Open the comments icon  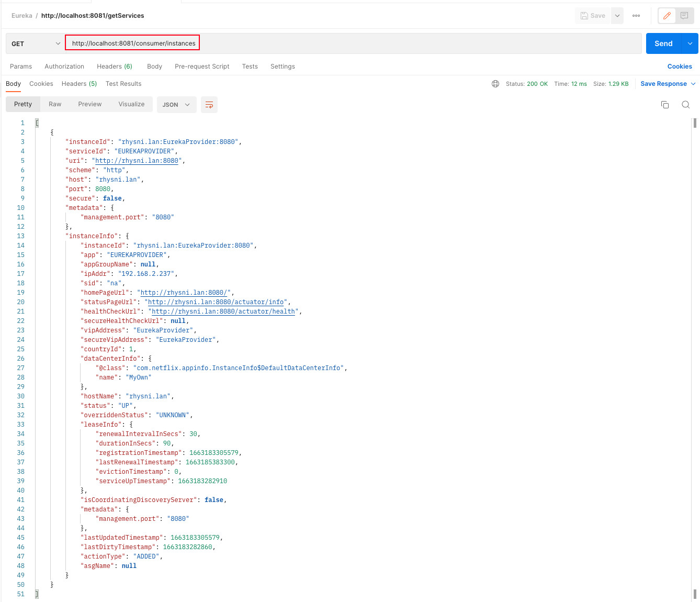point(684,16)
